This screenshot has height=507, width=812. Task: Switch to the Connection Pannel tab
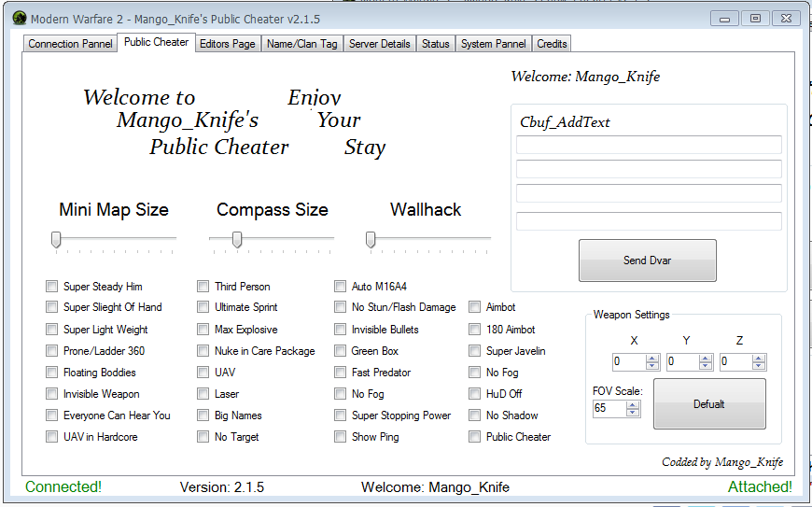[70, 44]
